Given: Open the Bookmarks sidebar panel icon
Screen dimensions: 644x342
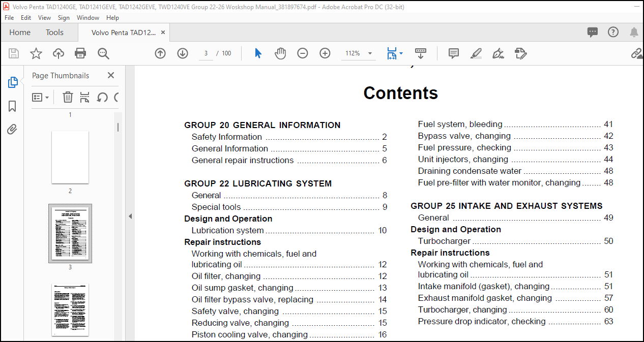Looking at the screenshot, I should [x=12, y=106].
